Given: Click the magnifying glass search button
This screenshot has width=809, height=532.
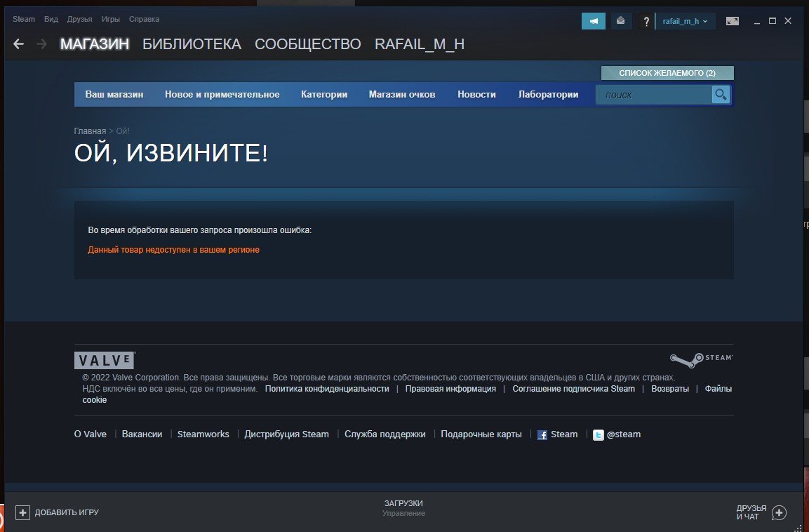Looking at the screenshot, I should click(721, 95).
